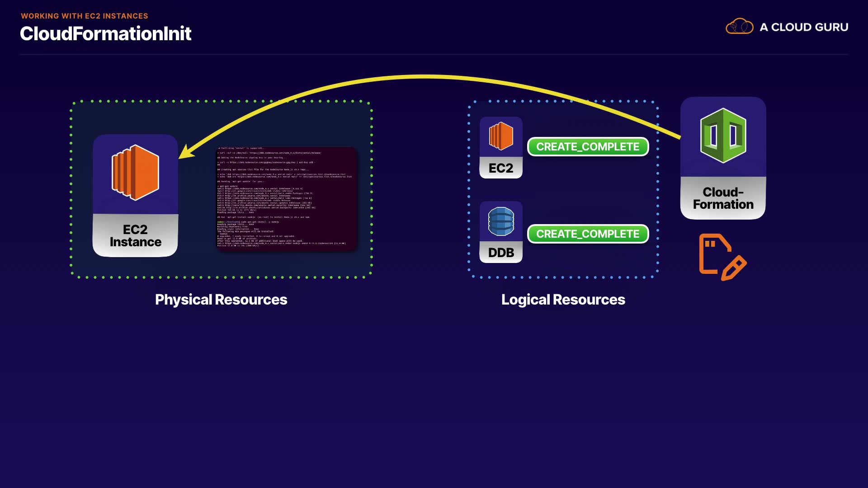Click the yellow curved arrow line at top
The width and height of the screenshot is (868, 488).
(429, 77)
